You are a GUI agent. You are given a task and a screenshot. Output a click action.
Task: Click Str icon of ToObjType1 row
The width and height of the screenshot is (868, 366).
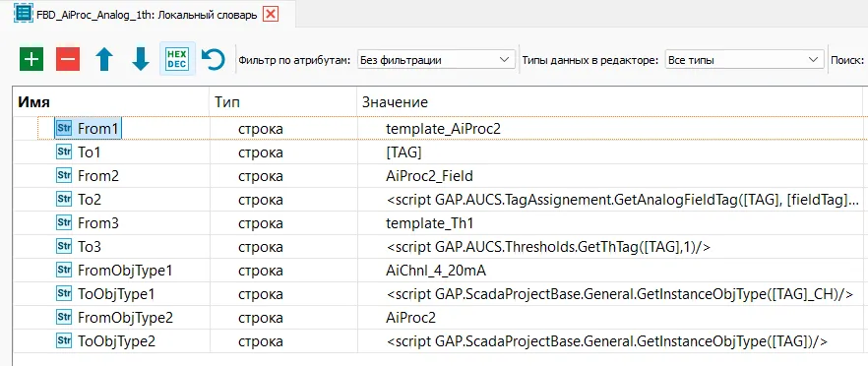tap(65, 294)
